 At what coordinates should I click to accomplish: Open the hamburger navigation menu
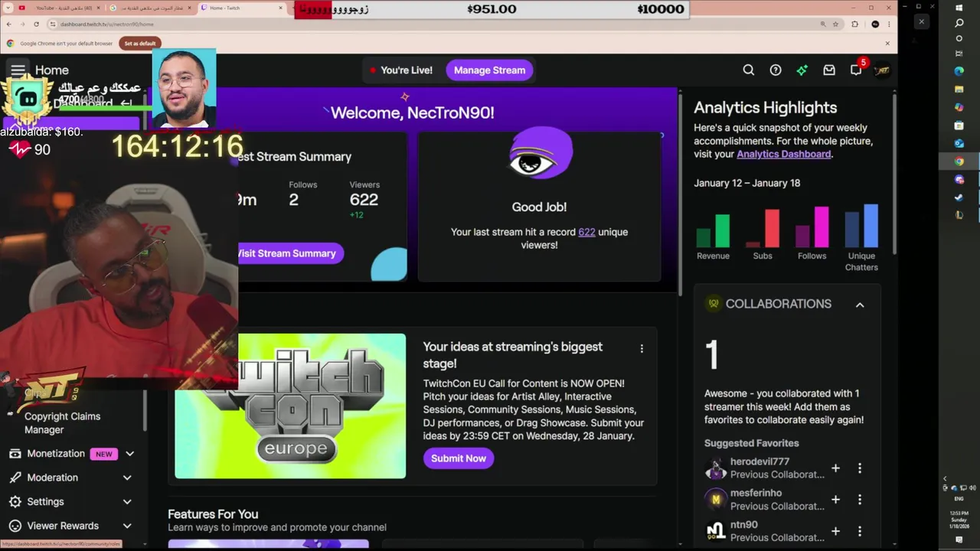(18, 70)
